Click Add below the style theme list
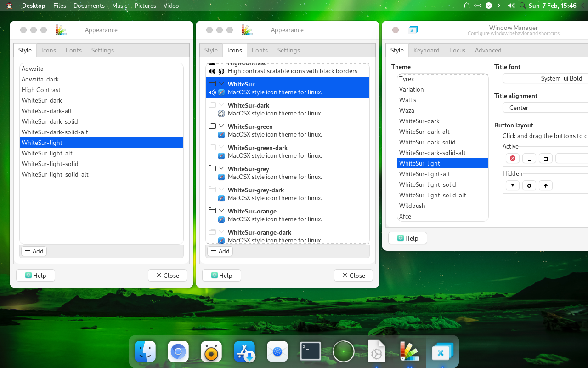588x368 pixels. (34, 251)
